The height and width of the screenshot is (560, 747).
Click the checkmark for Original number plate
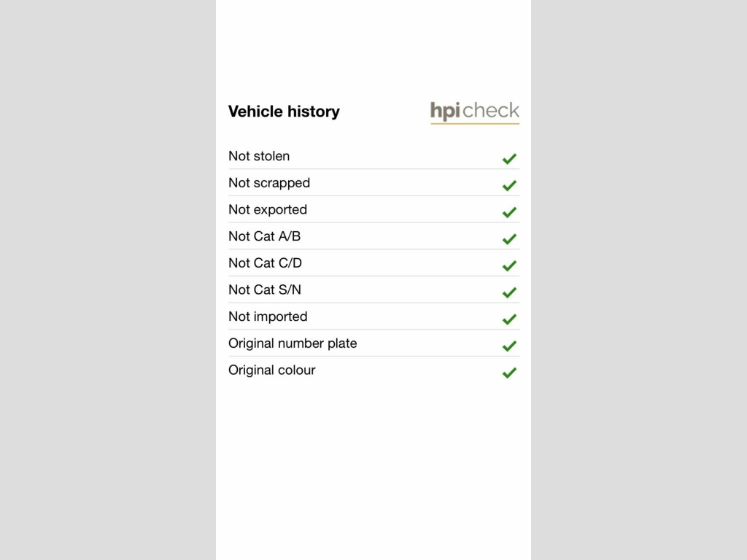point(509,346)
